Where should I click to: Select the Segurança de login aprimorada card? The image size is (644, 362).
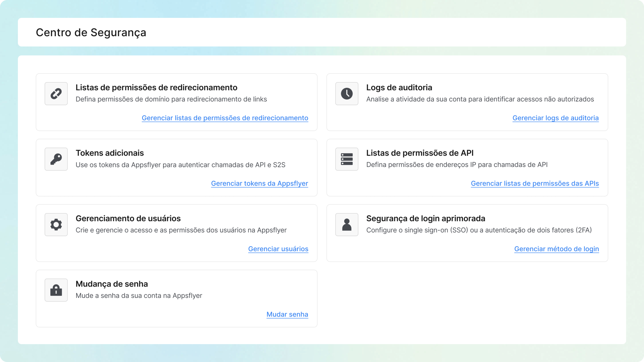(426, 218)
